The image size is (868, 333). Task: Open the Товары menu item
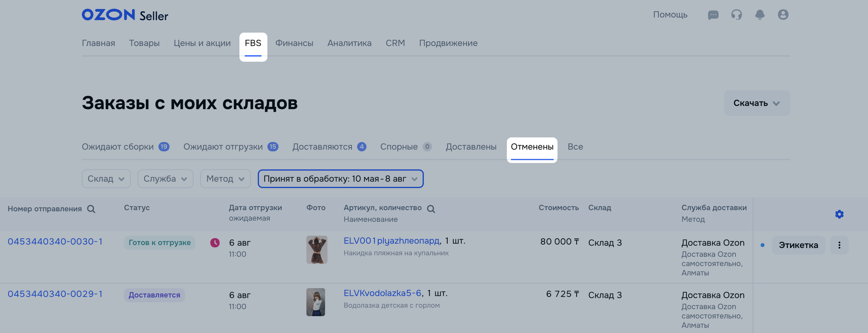(144, 43)
